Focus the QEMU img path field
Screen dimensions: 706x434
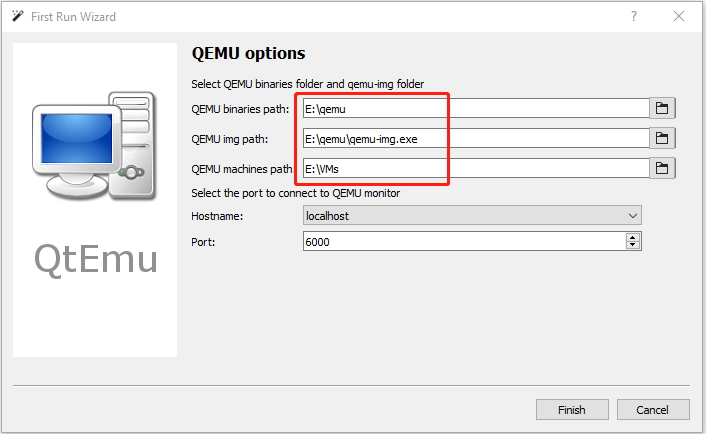click(476, 139)
